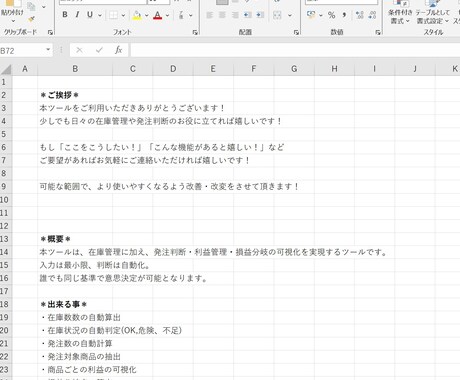460x380 pixels.
Task: Select the cell starting ご要望があれば
Action: [x=75, y=160]
